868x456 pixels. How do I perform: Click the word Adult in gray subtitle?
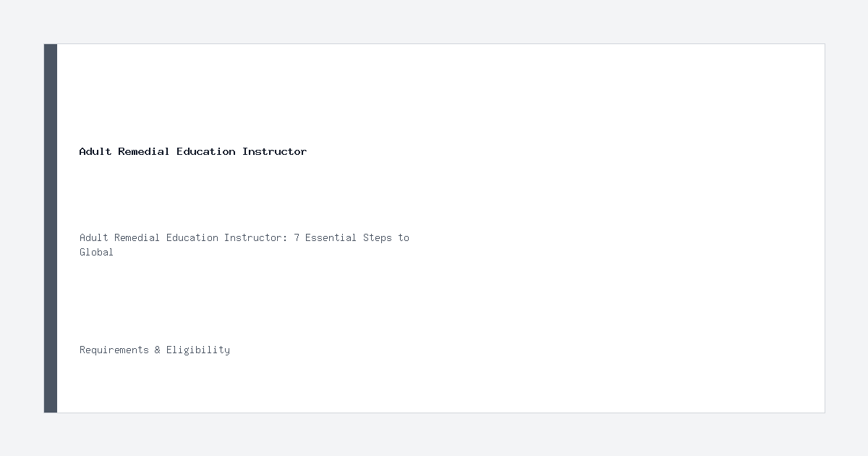point(94,237)
